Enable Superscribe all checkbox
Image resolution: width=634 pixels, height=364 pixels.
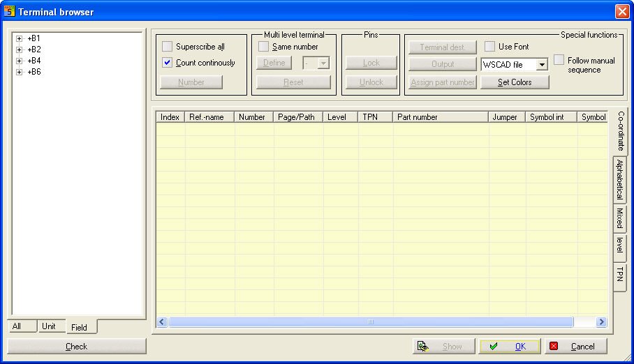pyautogui.click(x=167, y=47)
